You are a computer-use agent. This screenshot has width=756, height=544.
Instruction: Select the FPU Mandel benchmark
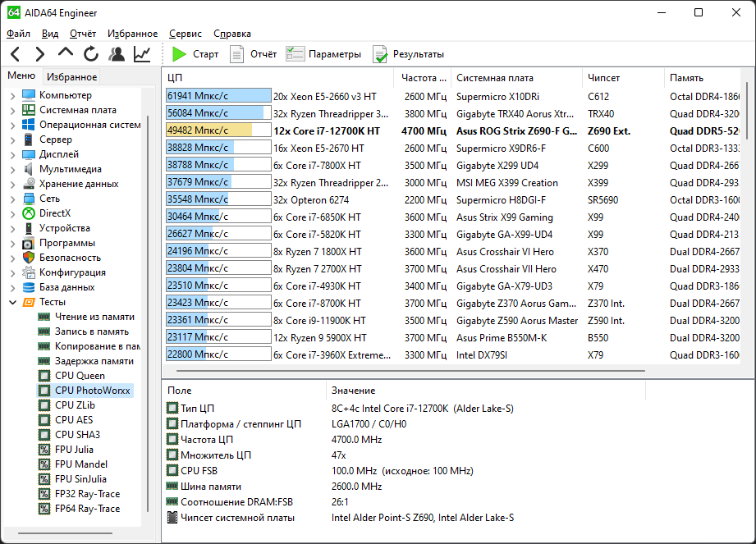coord(73,464)
